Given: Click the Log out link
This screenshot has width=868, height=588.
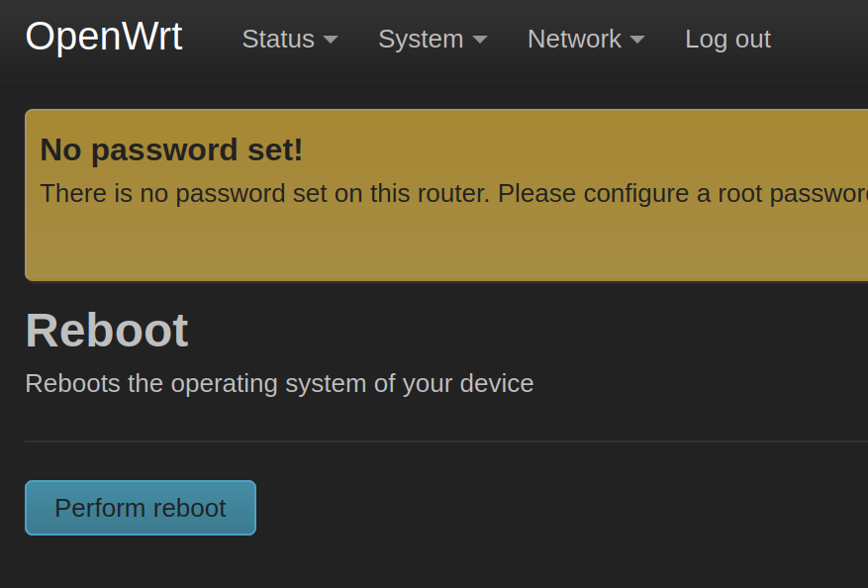Looking at the screenshot, I should [727, 40].
